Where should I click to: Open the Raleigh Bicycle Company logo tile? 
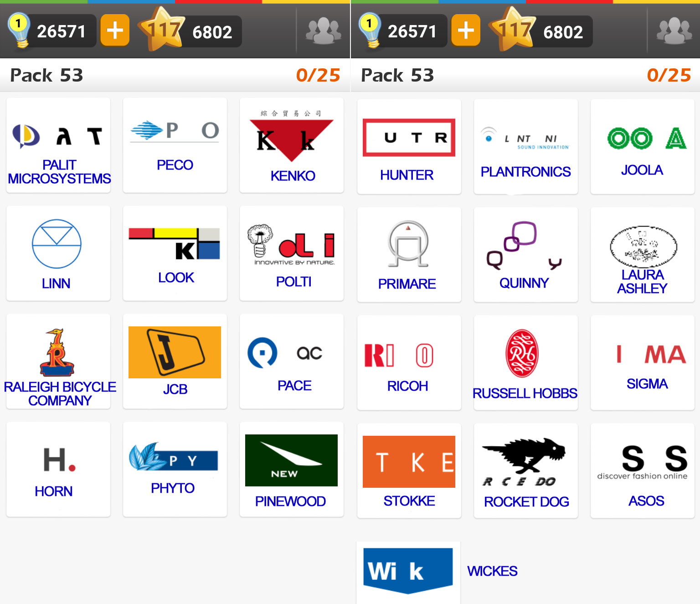click(x=58, y=361)
